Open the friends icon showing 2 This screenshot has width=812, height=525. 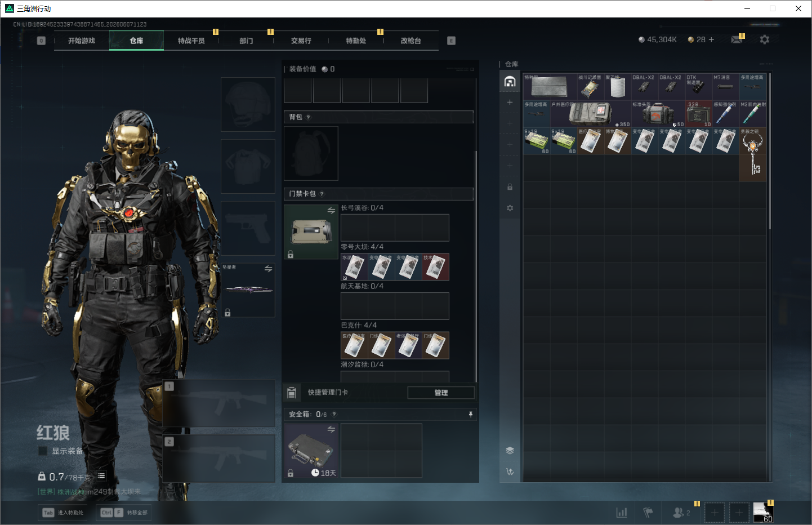tap(681, 513)
